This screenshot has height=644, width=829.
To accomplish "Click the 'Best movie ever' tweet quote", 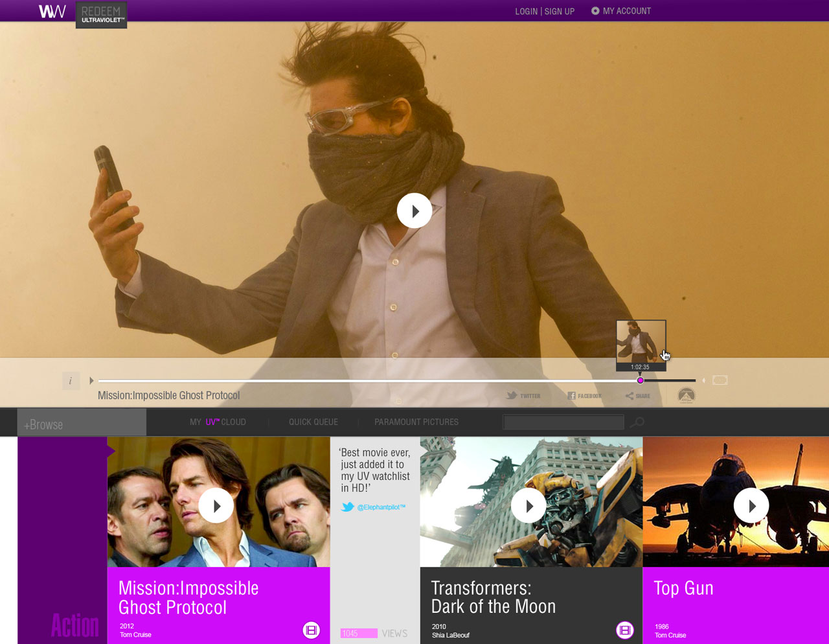I will [x=375, y=470].
